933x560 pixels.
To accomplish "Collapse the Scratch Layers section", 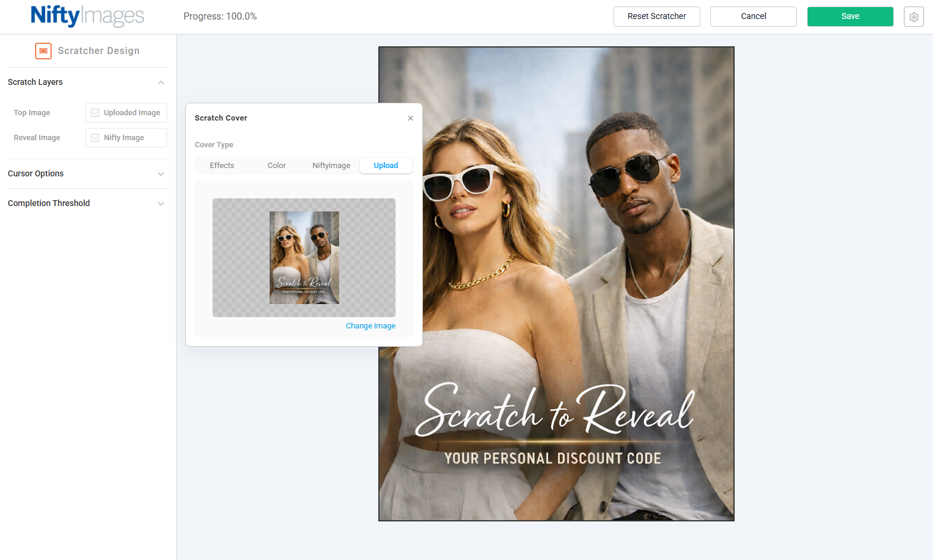I will point(161,83).
